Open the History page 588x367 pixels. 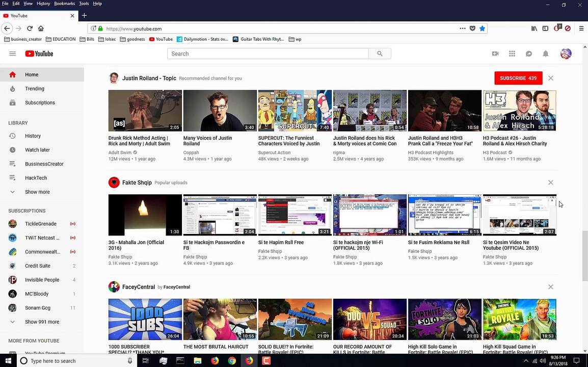coord(42,136)
